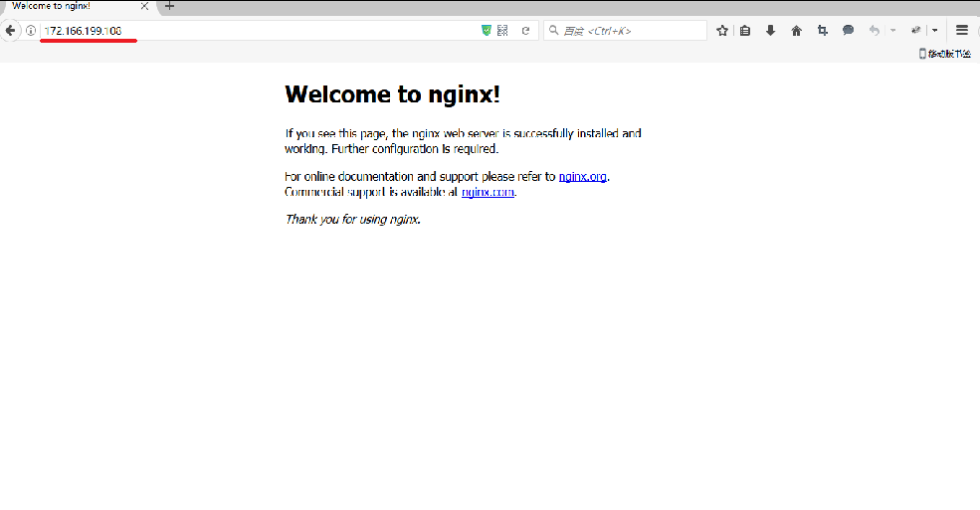Open site information icon
This screenshot has width=980, height=510.
[x=31, y=30]
